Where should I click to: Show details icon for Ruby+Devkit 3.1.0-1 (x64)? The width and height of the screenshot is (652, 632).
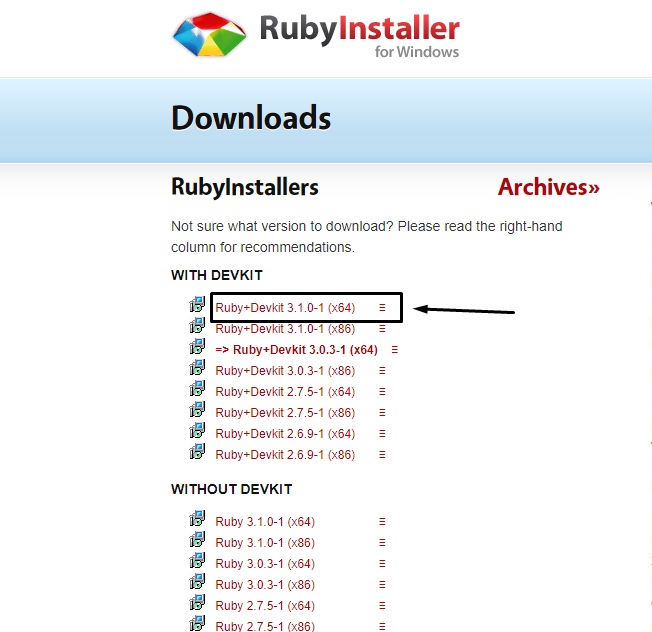tap(382, 308)
